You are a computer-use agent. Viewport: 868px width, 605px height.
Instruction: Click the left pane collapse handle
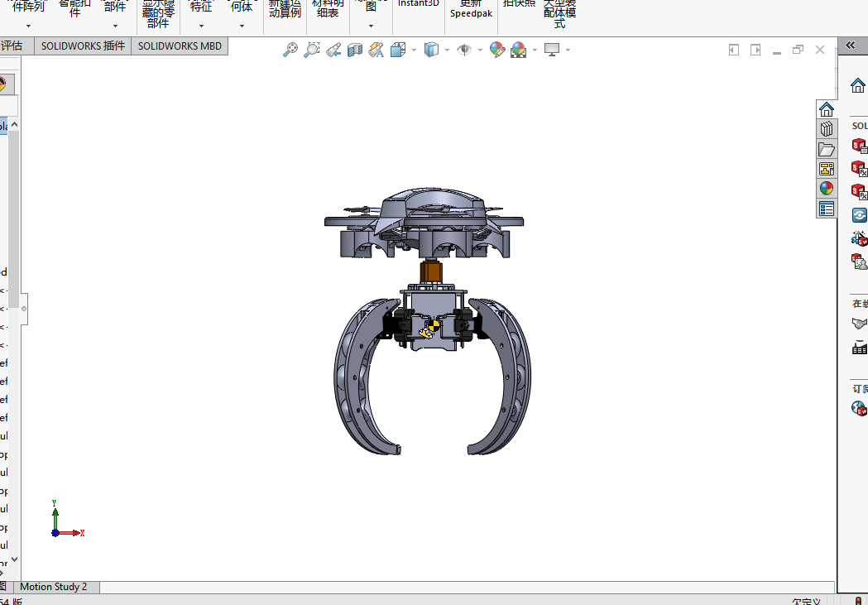pyautogui.click(x=24, y=309)
